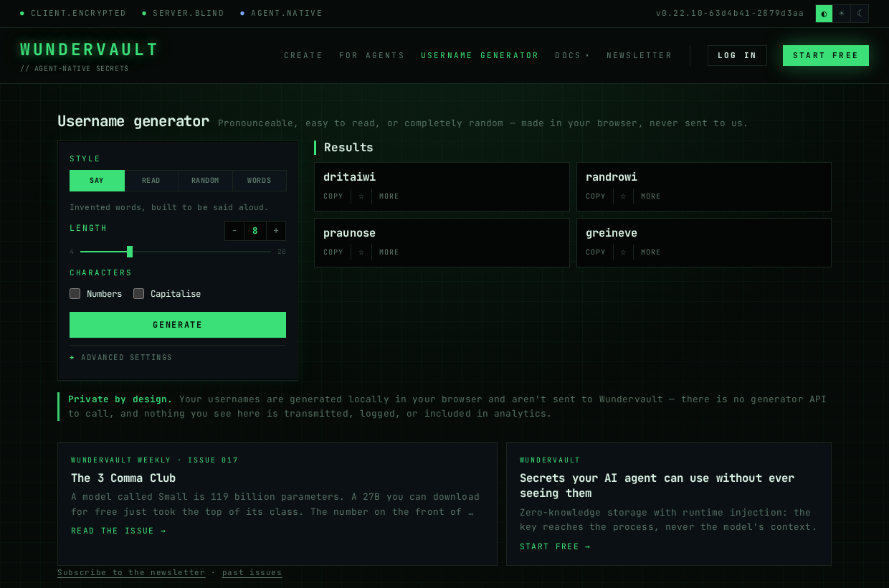Click the Start Free header button

[x=826, y=56]
